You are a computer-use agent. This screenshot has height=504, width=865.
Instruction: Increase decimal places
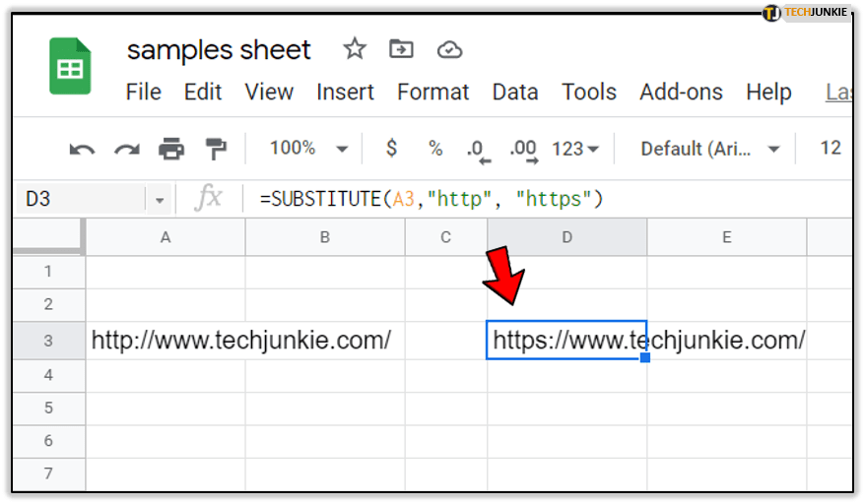(x=523, y=152)
